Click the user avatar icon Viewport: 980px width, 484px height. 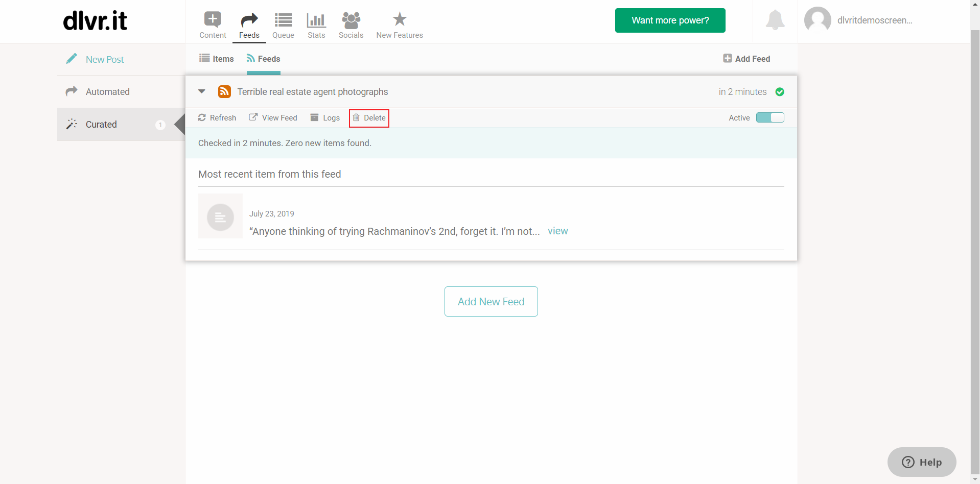click(818, 20)
